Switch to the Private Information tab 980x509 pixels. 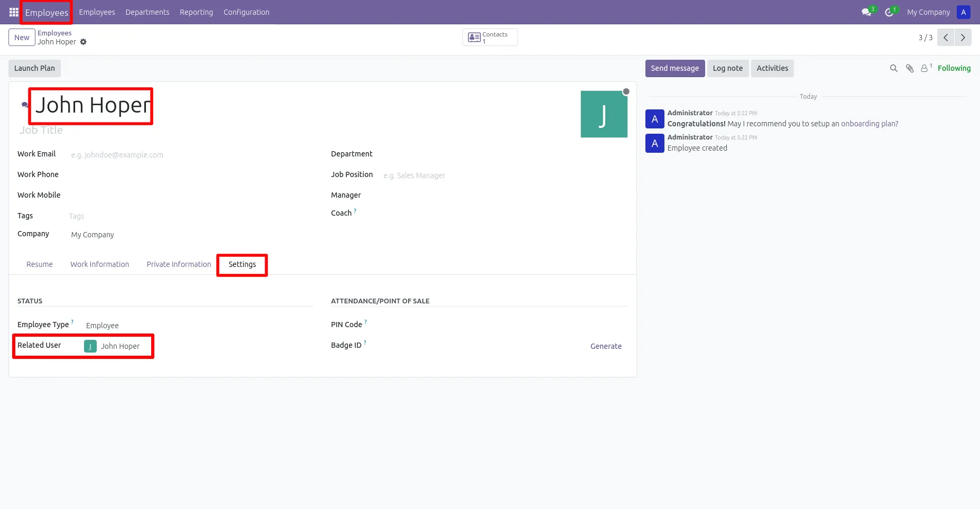[x=179, y=264]
